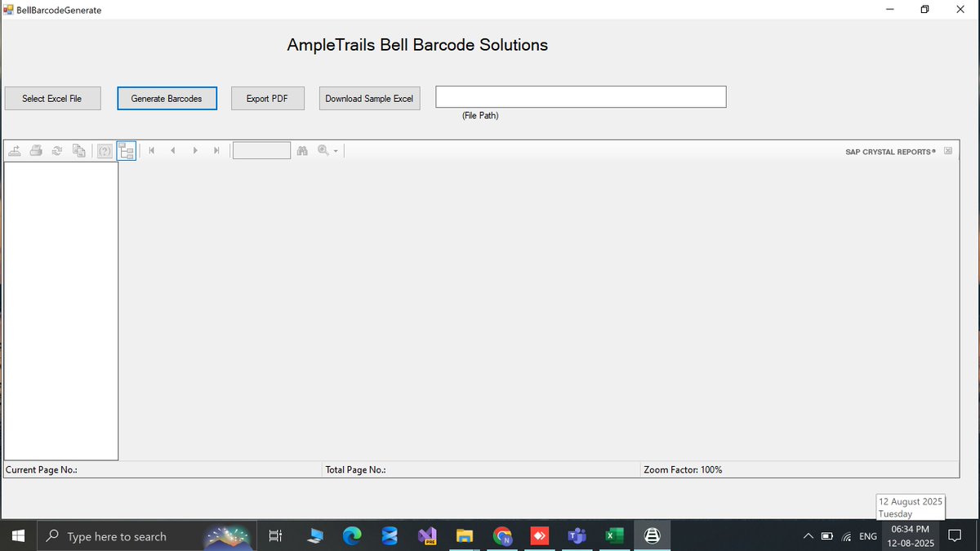Viewport: 980px width, 551px height.
Task: Jump to the last page
Action: coord(216,150)
